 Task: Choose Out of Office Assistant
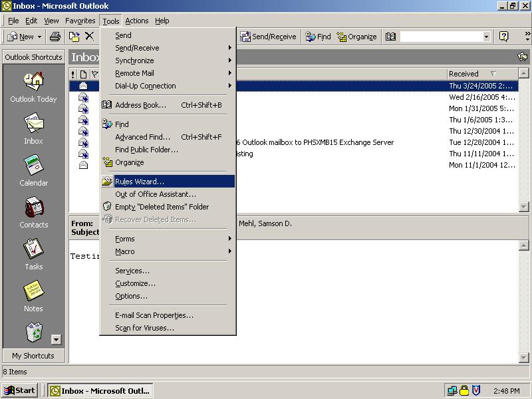point(168,194)
